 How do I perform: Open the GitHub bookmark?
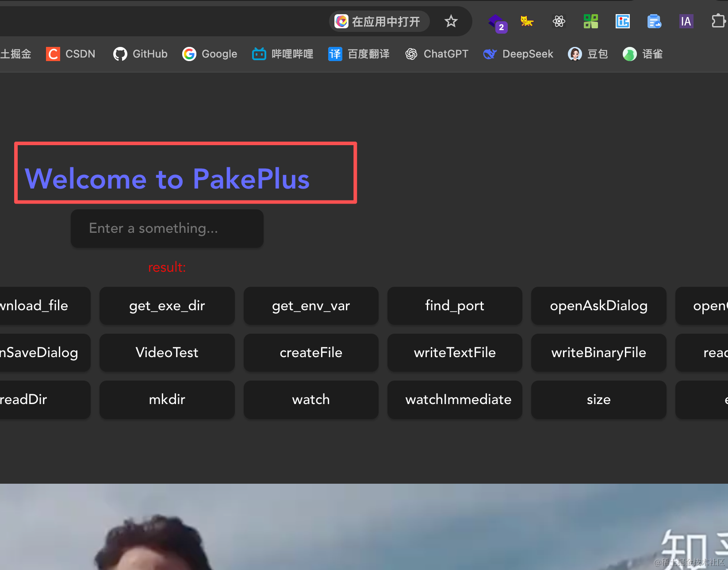click(x=141, y=54)
